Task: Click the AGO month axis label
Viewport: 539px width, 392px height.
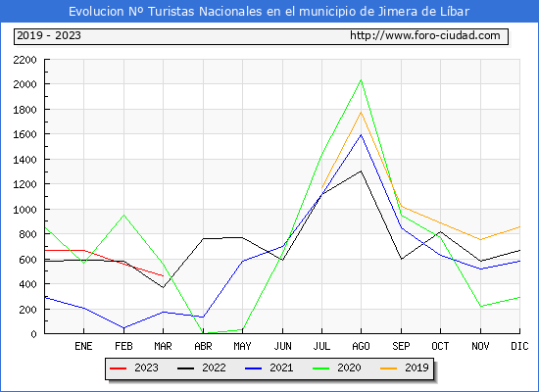Action: (x=361, y=346)
